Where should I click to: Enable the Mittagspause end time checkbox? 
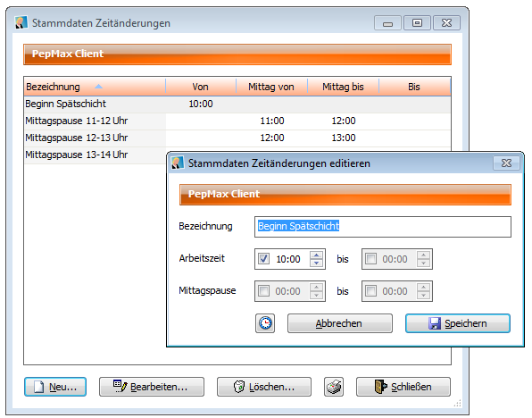(370, 291)
